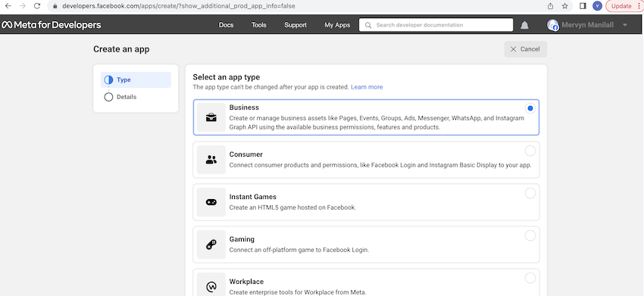This screenshot has height=296, width=644.
Task: Click the Mervyn Manilall username
Action: click(x=588, y=25)
